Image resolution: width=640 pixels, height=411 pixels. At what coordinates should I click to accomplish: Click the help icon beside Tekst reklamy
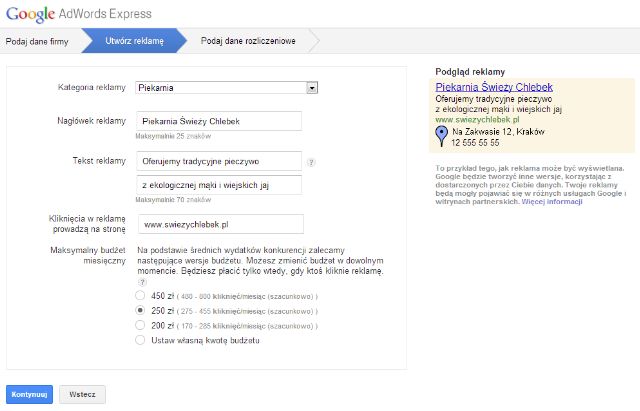[x=311, y=161]
